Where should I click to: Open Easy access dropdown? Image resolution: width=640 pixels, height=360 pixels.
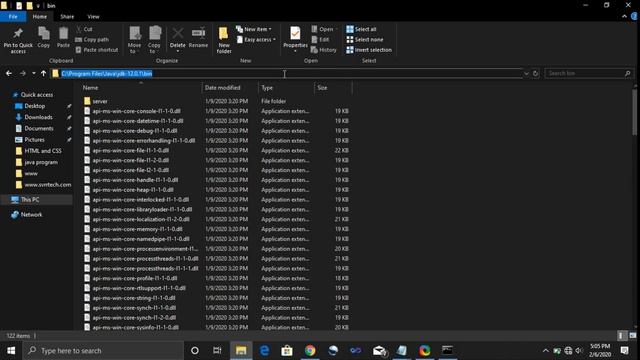[256, 40]
